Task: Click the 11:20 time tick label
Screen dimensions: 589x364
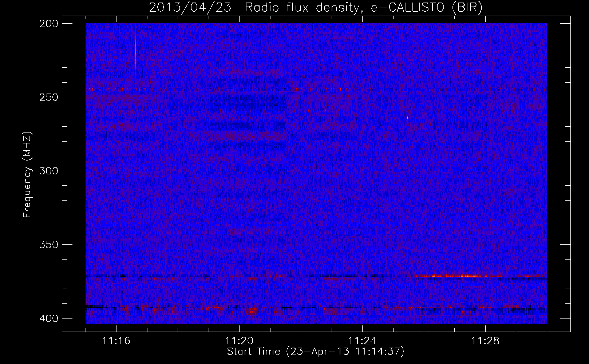Action: 239,341
